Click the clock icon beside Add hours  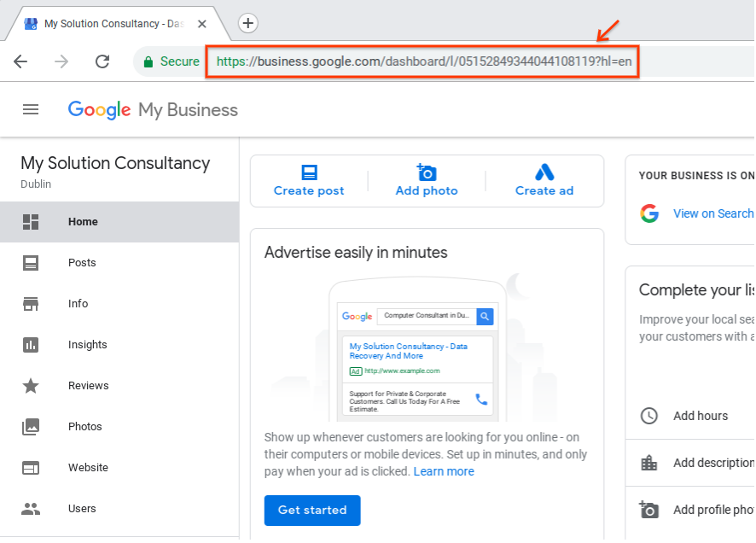(649, 416)
